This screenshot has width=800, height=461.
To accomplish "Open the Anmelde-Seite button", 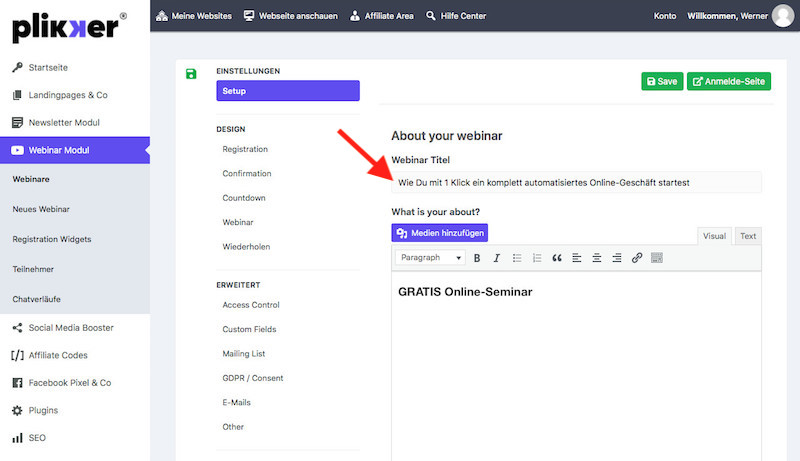I will pos(729,81).
